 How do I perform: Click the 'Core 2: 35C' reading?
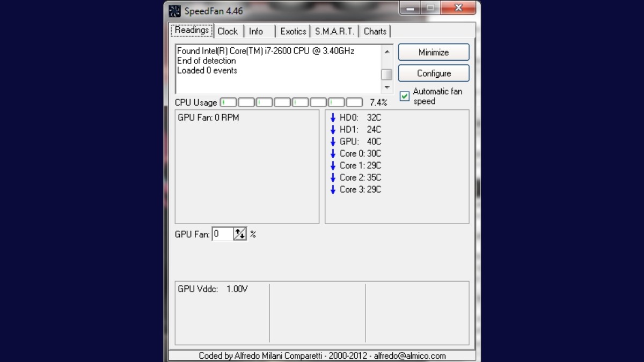click(x=361, y=178)
